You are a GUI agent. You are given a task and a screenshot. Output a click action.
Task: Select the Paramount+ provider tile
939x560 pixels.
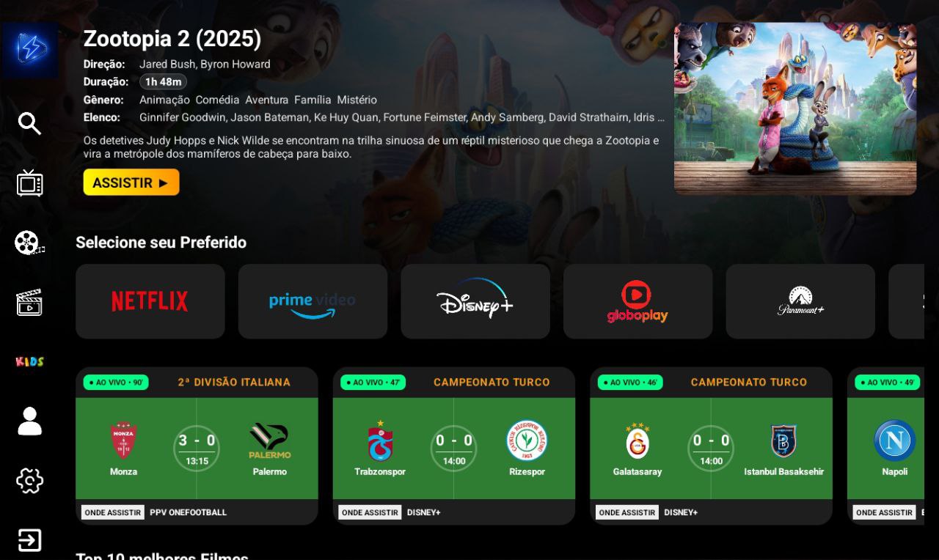click(800, 301)
